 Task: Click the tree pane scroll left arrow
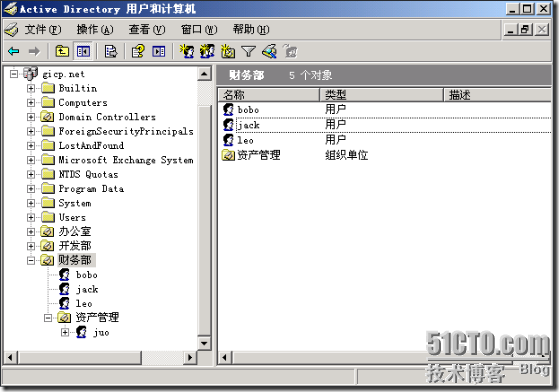tap(10, 357)
